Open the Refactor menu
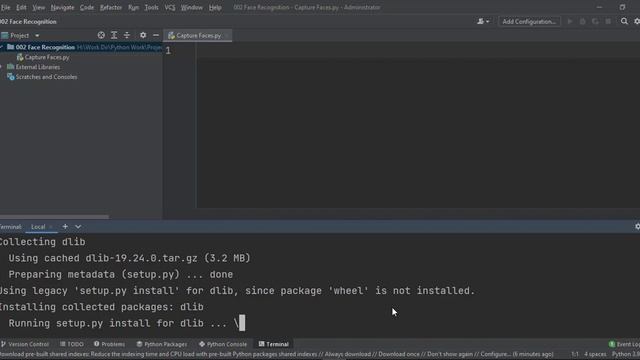This screenshot has width=640, height=360. pyautogui.click(x=111, y=7)
